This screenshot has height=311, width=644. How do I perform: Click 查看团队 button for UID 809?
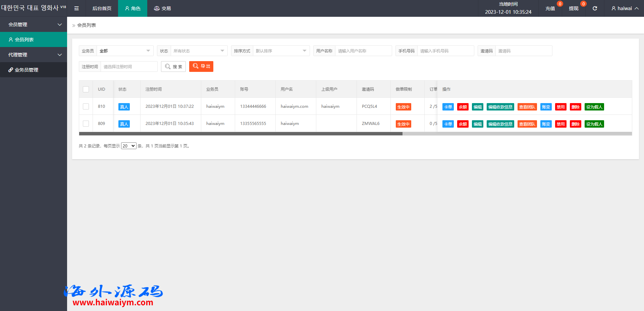click(527, 124)
